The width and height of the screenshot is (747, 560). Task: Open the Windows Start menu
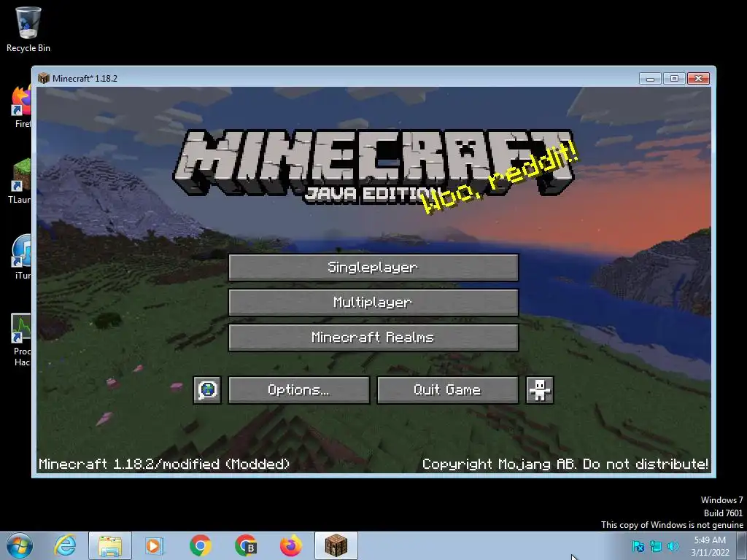(20, 545)
